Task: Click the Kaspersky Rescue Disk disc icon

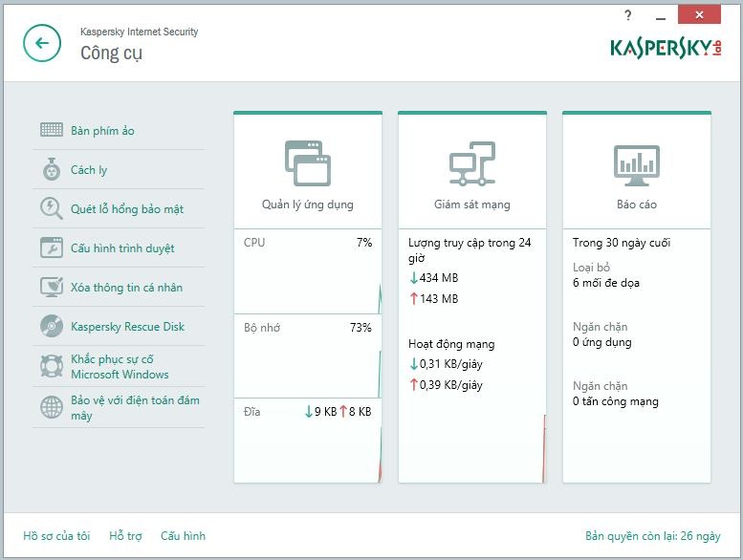Action: 52,327
